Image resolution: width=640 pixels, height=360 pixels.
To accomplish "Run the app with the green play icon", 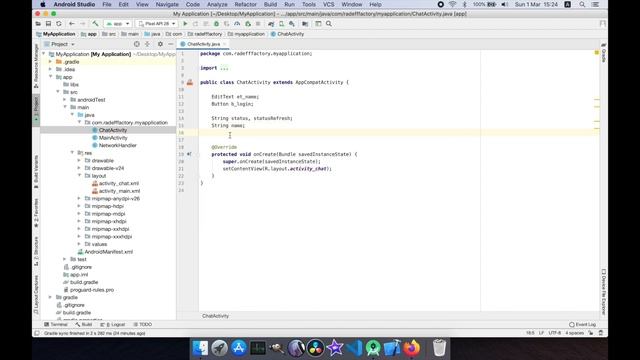I will pyautogui.click(x=185, y=24).
